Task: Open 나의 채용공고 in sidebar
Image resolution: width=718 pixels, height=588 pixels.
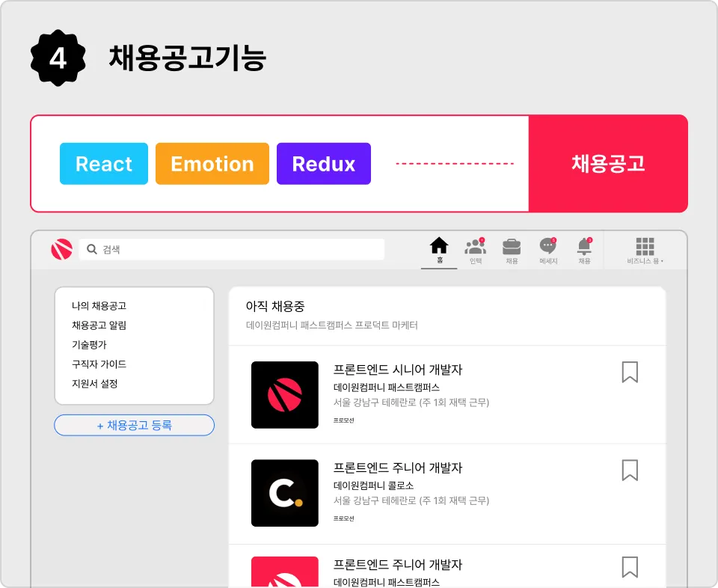Action: coord(99,305)
